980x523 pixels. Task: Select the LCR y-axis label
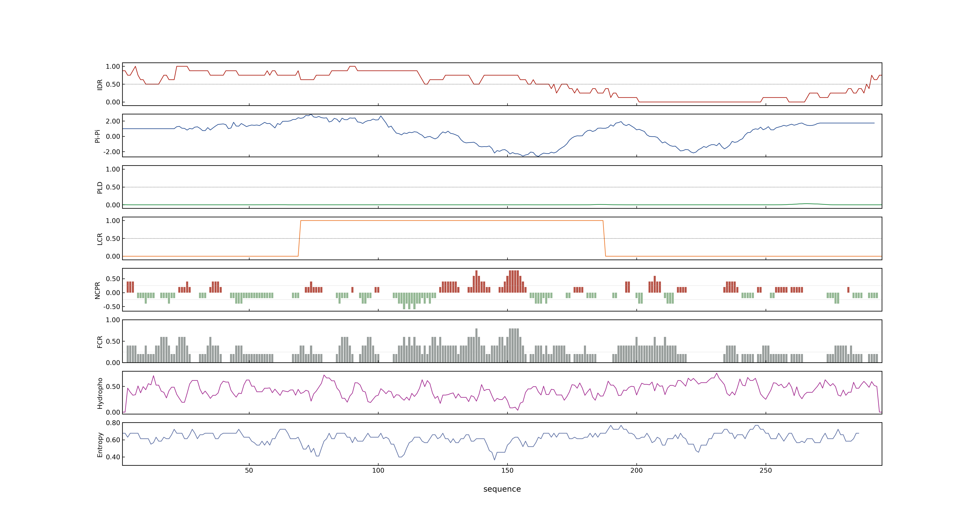pyautogui.click(x=100, y=239)
